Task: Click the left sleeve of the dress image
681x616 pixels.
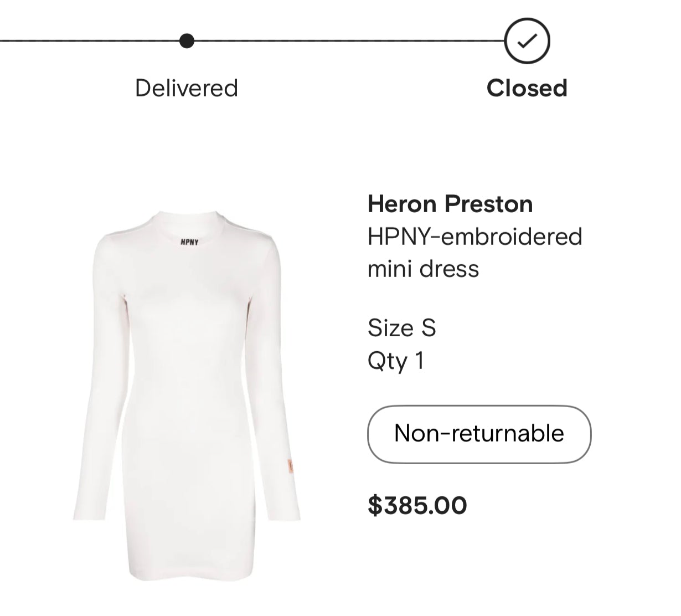Action: [x=101, y=388]
